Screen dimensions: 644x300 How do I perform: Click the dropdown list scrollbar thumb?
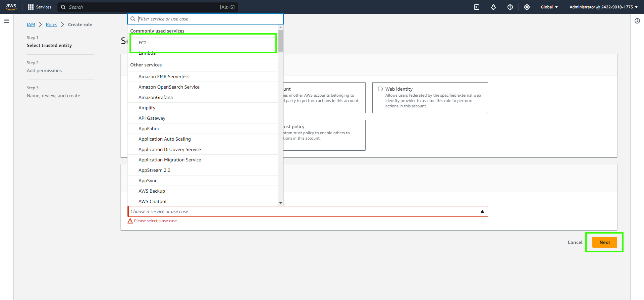click(x=280, y=41)
